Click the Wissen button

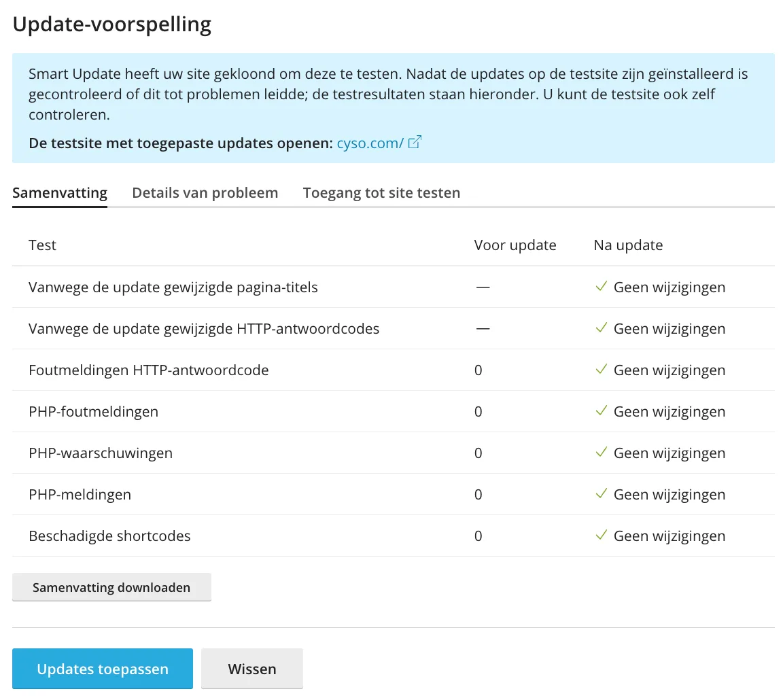252,669
